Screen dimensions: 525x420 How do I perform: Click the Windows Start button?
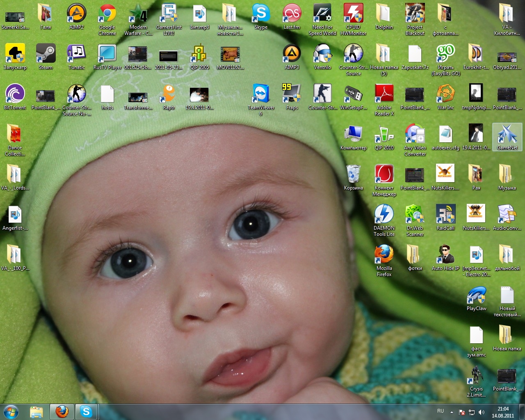[x=11, y=411]
